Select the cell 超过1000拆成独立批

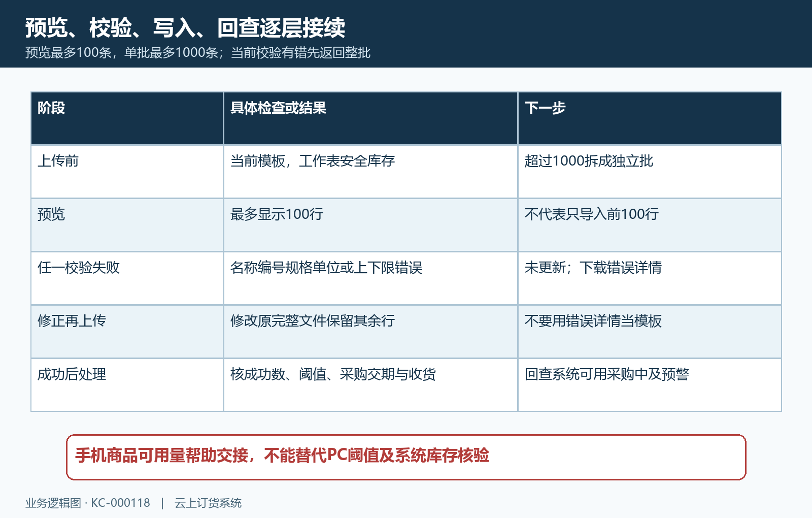pos(650,172)
